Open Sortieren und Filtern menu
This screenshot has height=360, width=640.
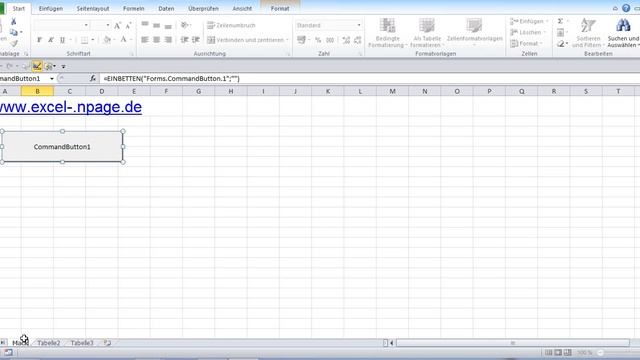[588, 33]
